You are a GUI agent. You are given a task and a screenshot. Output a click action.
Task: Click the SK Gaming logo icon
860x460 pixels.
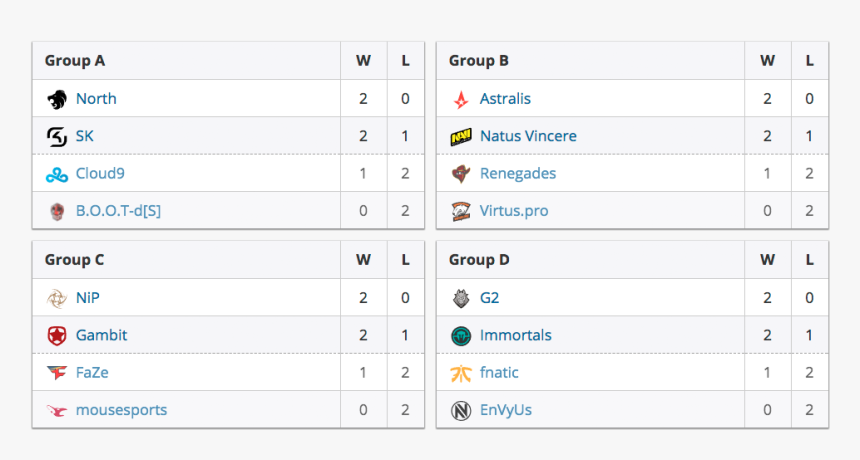click(x=57, y=136)
